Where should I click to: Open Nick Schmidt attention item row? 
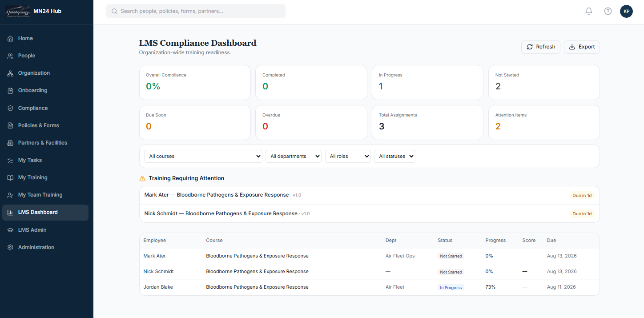pyautogui.click(x=369, y=213)
